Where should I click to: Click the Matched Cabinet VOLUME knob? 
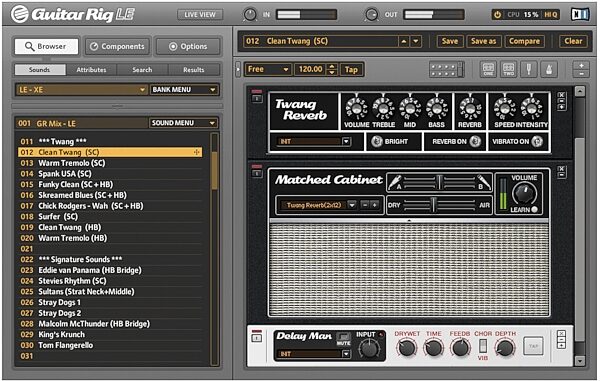(x=524, y=194)
